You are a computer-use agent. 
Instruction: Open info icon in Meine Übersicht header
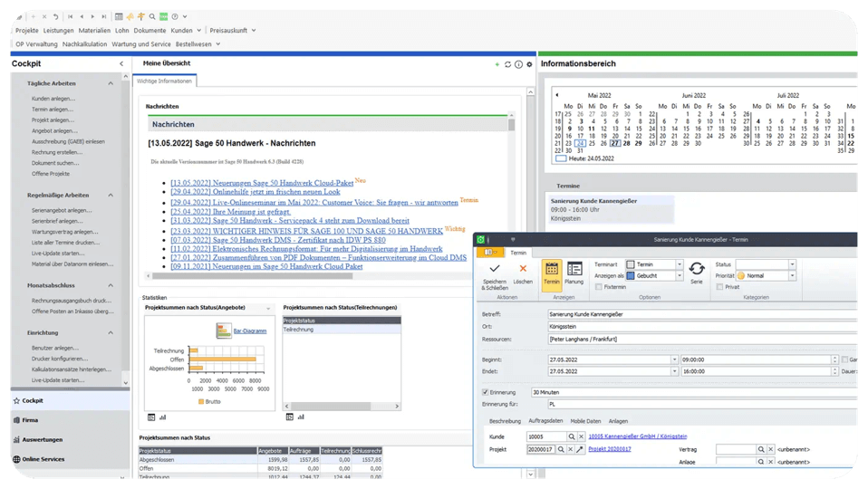(x=518, y=64)
